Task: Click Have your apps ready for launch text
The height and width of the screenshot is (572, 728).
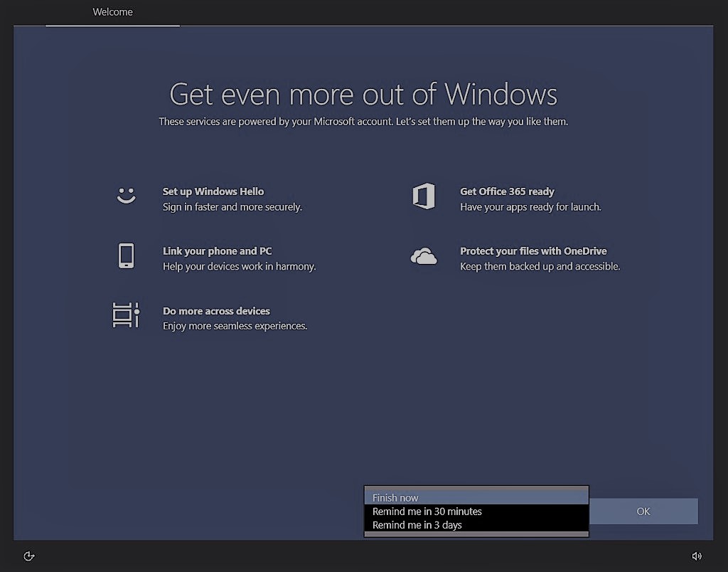Action: (x=530, y=207)
